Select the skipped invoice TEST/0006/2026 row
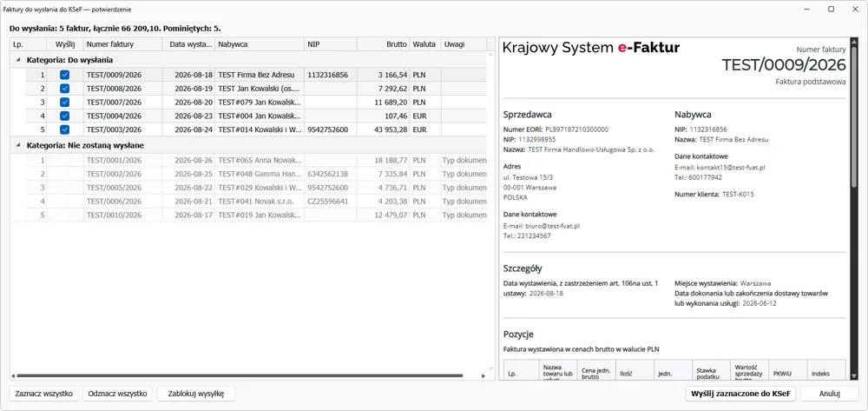868x411 pixels. point(248,201)
